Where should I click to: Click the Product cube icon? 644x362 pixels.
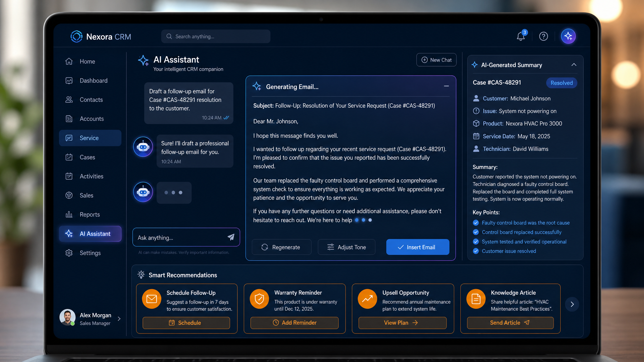(x=476, y=123)
